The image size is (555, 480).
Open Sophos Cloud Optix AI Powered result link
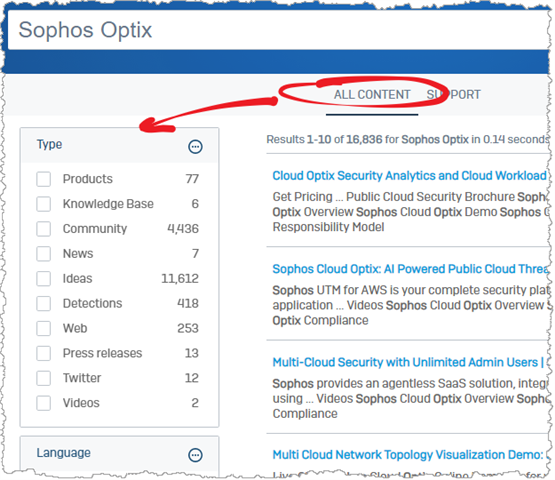point(410,269)
